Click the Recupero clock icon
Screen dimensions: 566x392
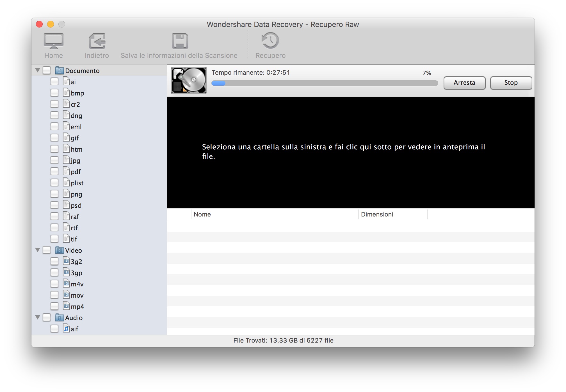coord(270,41)
